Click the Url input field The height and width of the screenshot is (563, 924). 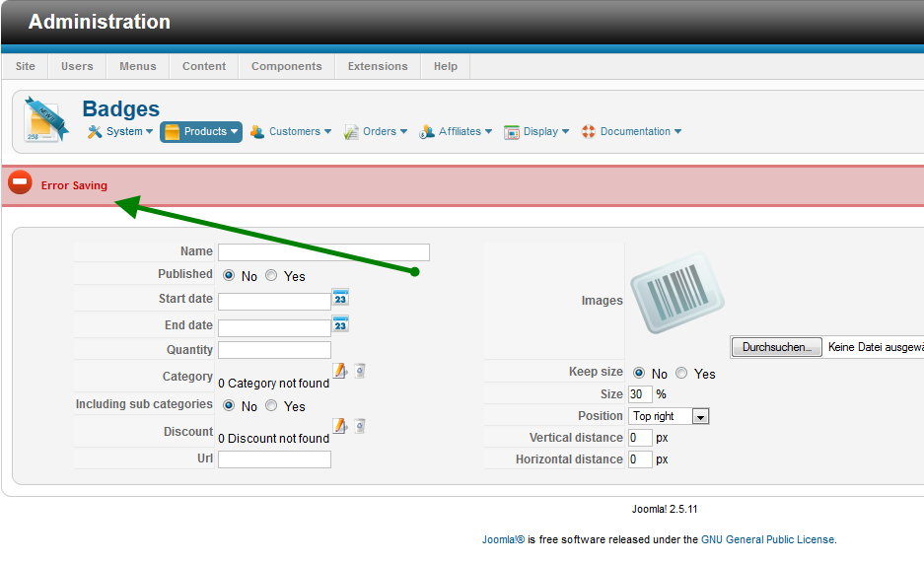click(274, 459)
